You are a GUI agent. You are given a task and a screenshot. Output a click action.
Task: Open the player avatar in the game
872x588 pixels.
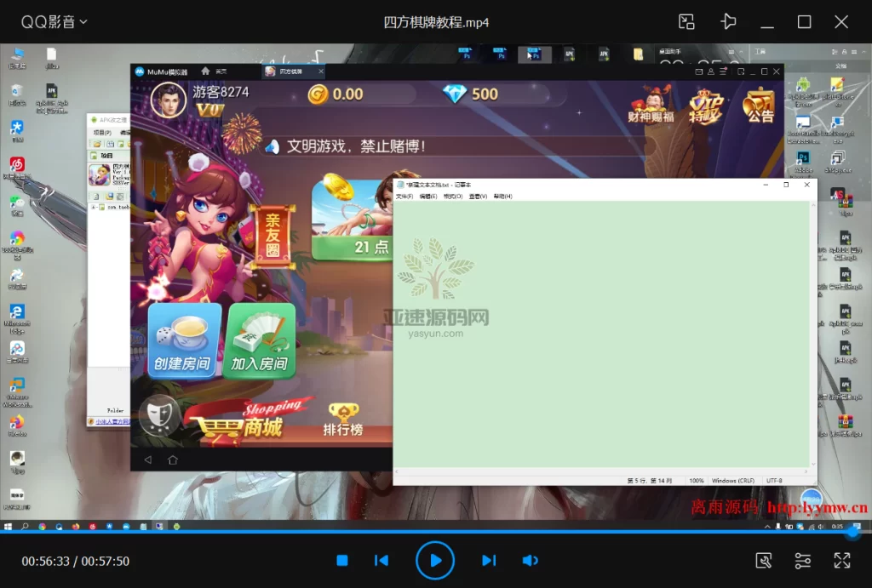169,100
